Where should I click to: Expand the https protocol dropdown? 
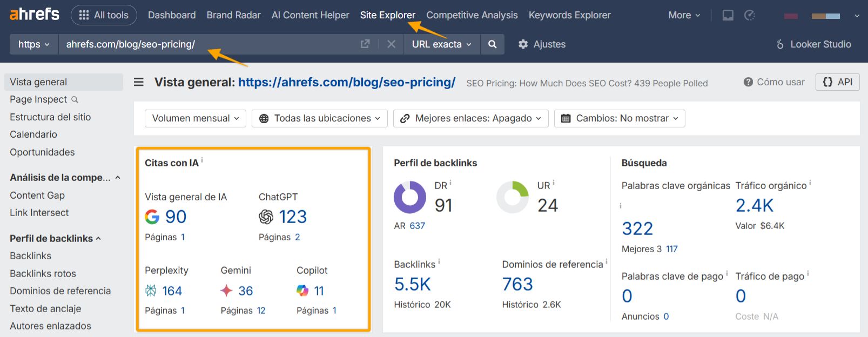tap(33, 44)
